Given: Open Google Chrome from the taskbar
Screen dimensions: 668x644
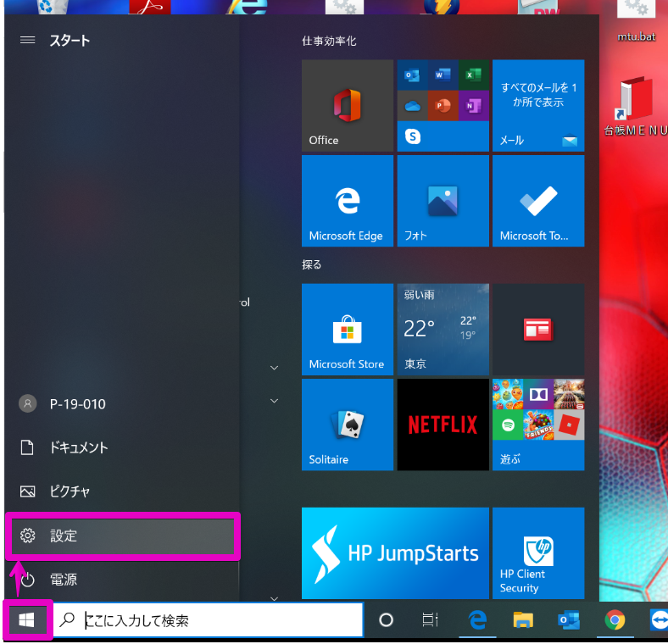Looking at the screenshot, I should click(x=615, y=619).
